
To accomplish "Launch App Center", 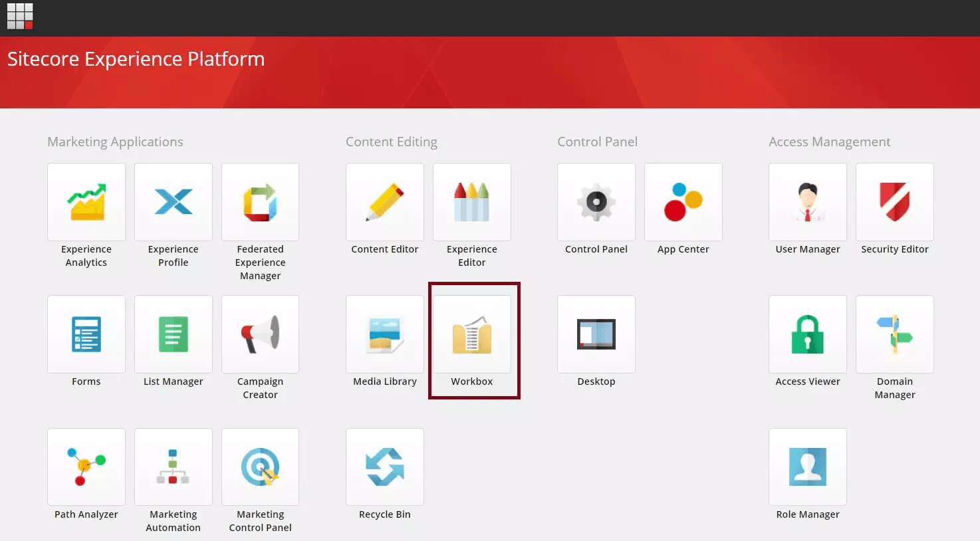I will [683, 202].
